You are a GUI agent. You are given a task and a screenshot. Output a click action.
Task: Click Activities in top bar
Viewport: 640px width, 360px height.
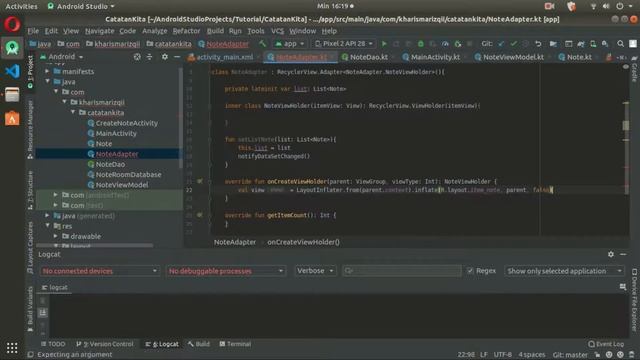tap(21, 6)
